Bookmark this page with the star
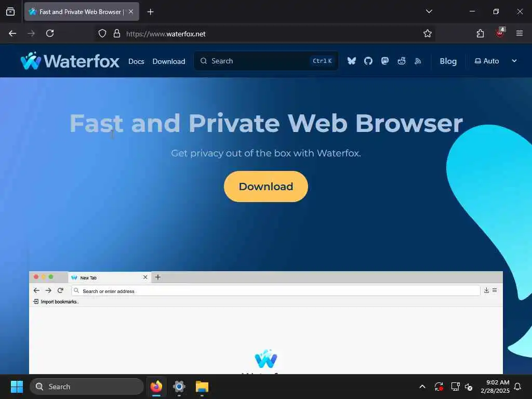 [x=428, y=34]
